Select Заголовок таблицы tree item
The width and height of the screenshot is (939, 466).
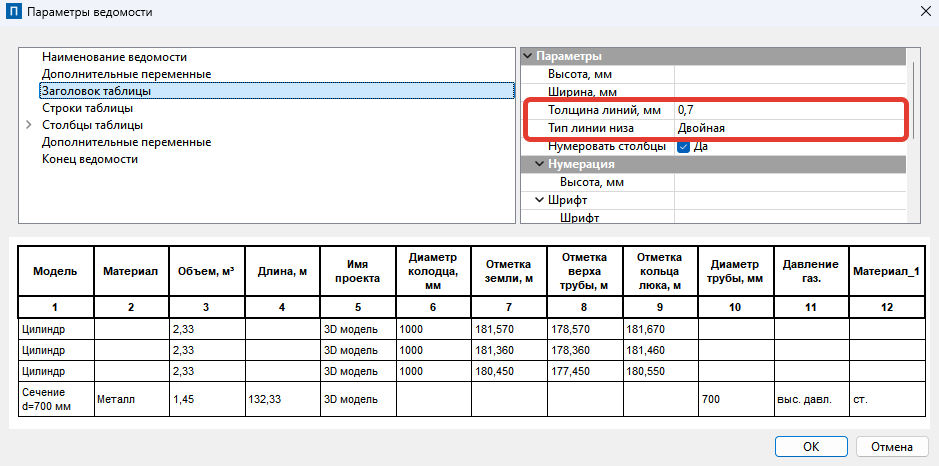pos(277,91)
